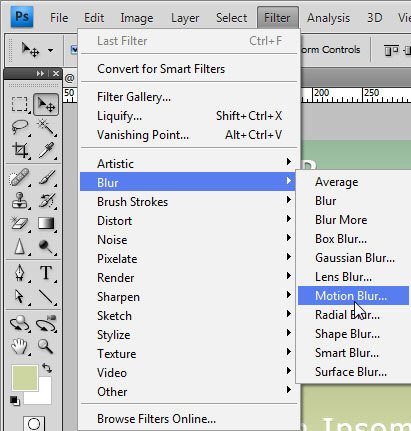Open the Image menu
The image size is (411, 431).
(x=137, y=18)
